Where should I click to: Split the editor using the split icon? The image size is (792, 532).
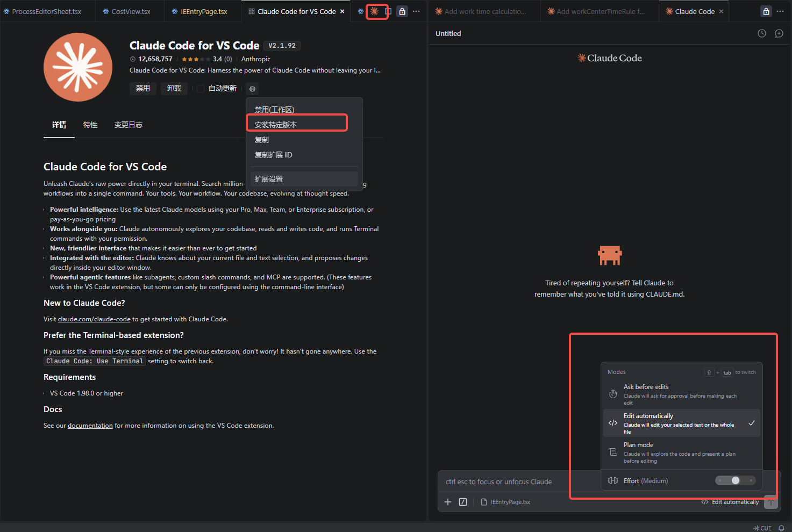tap(388, 11)
